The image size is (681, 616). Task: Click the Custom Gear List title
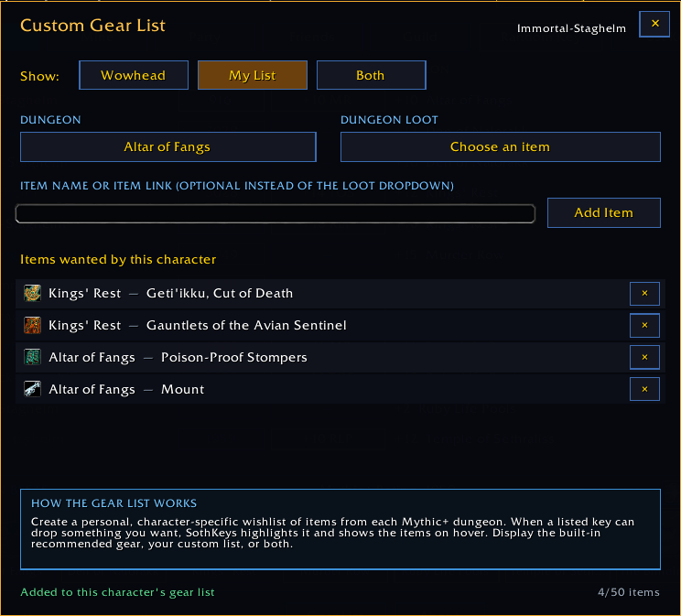click(x=92, y=26)
